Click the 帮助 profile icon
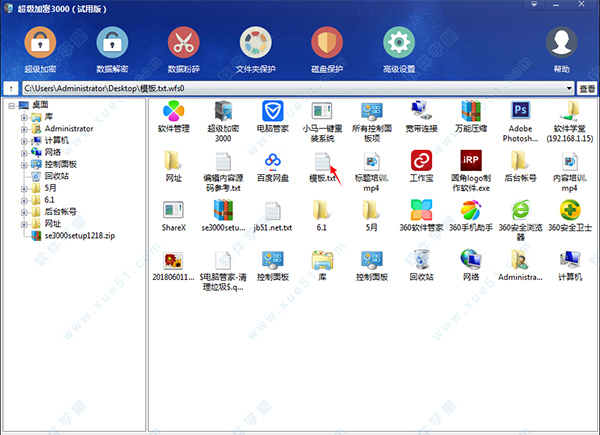 pyautogui.click(x=561, y=44)
